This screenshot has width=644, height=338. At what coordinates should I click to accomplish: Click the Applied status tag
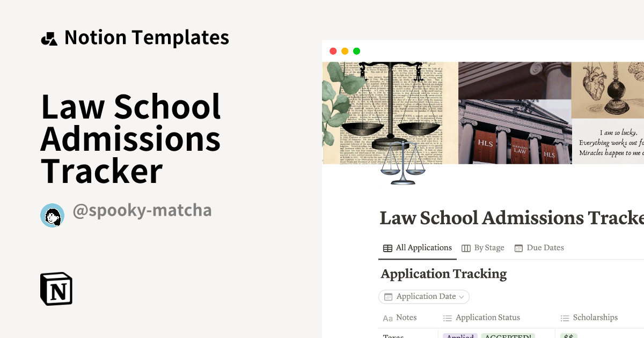(x=460, y=336)
